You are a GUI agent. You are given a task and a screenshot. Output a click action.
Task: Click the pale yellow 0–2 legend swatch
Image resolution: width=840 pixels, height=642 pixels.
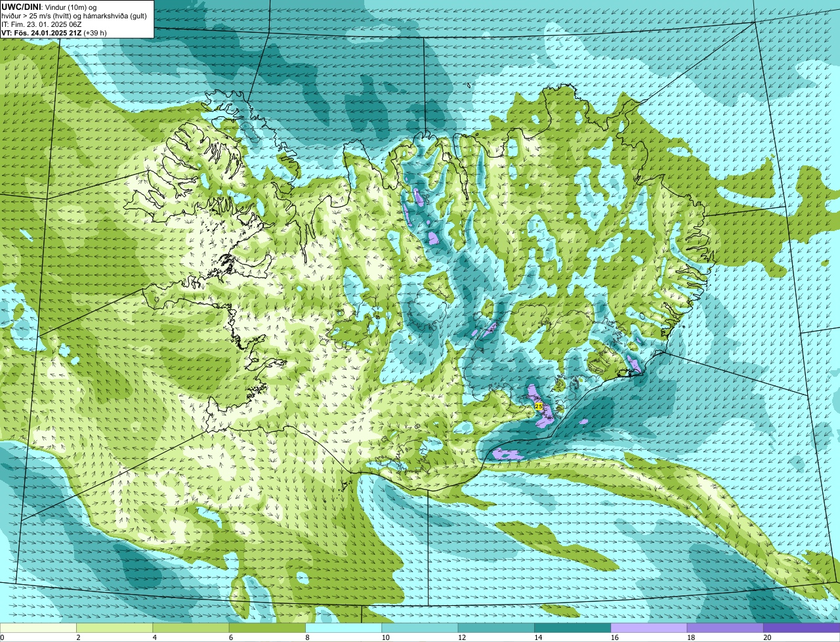pos(38,628)
